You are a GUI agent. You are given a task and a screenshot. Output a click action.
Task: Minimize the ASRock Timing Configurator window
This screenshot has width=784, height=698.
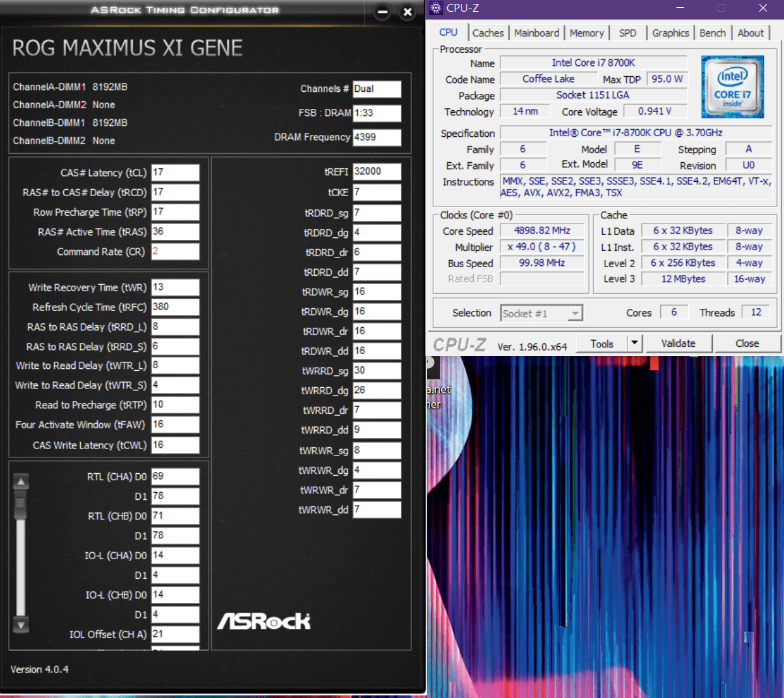[x=383, y=12]
